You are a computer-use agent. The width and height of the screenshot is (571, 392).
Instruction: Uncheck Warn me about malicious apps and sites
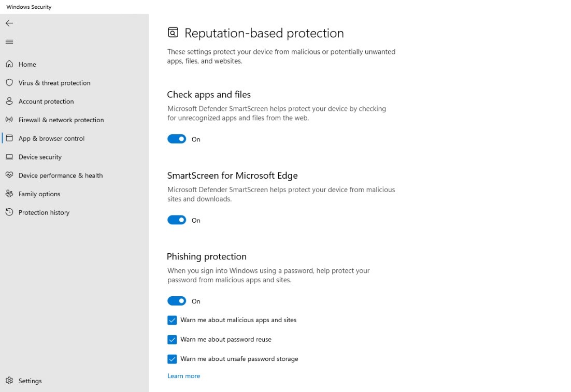click(172, 320)
